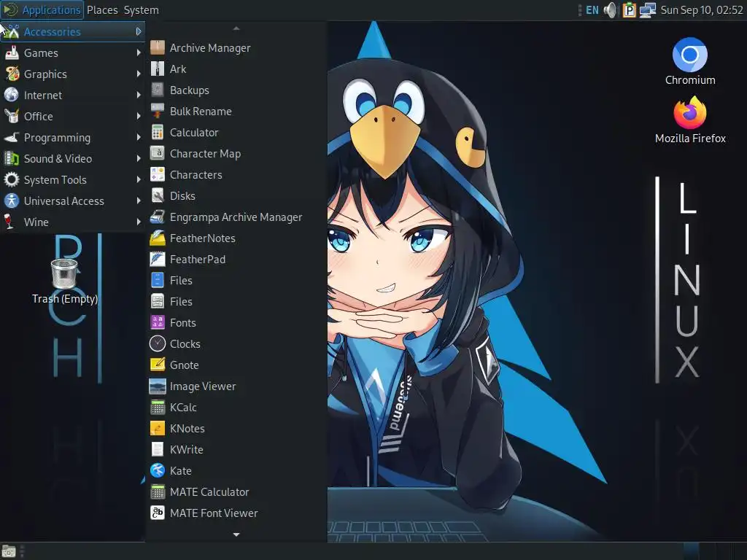
Task: Open the Kate editor
Action: click(x=236, y=470)
